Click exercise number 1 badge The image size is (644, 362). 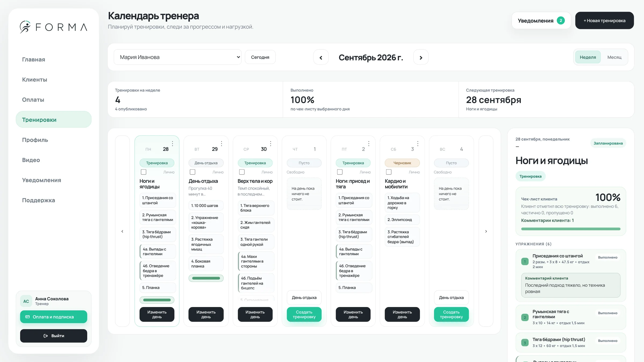[x=525, y=261]
